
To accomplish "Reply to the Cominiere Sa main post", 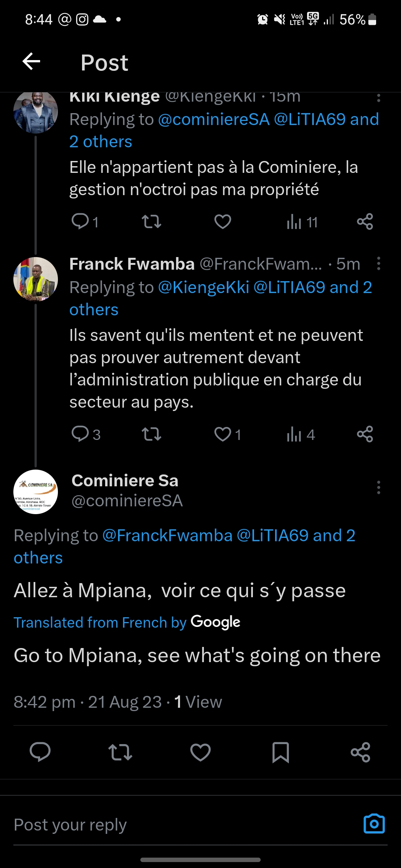I will [x=40, y=753].
